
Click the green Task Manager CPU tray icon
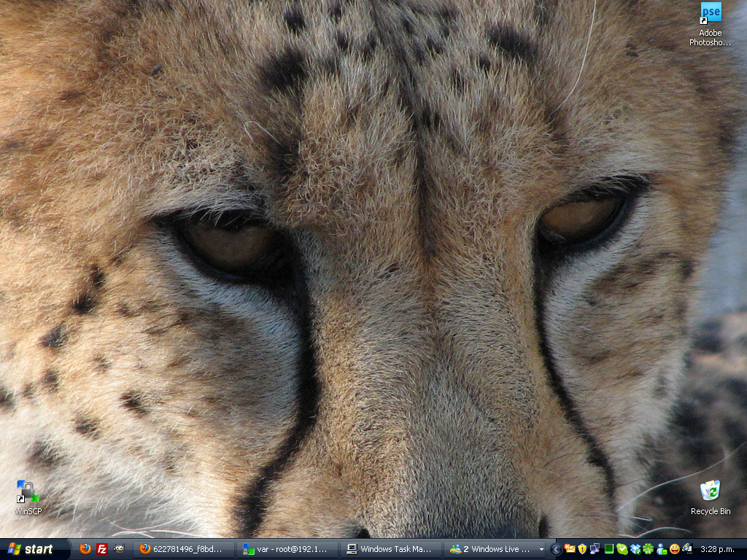point(608,549)
